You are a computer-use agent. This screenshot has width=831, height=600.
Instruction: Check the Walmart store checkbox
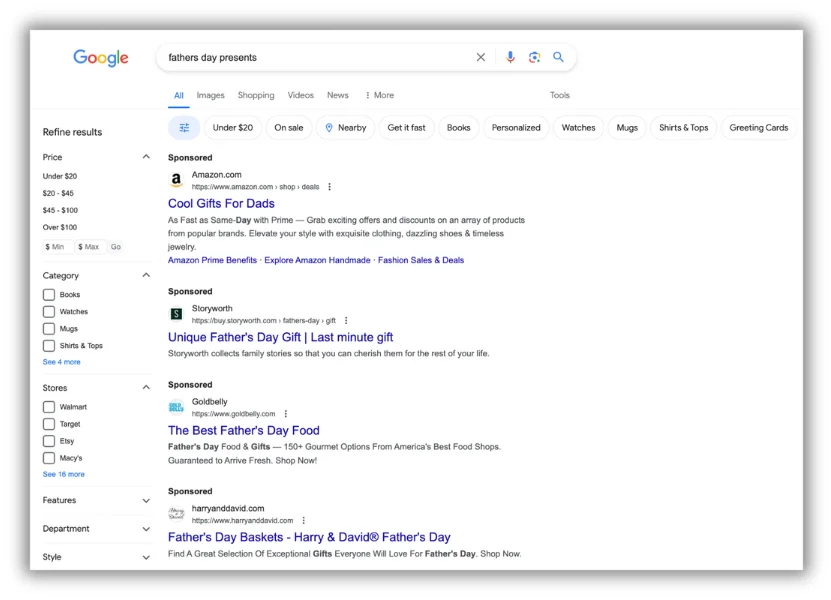click(x=49, y=407)
